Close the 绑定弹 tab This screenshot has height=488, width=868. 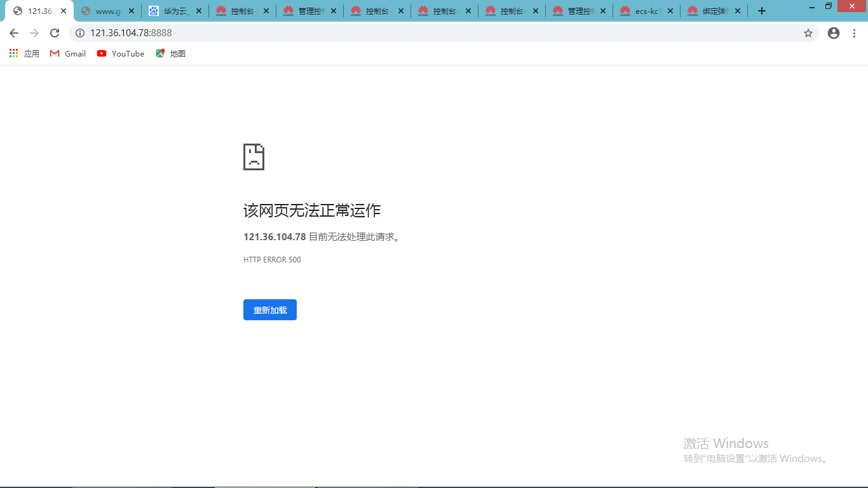tap(738, 10)
